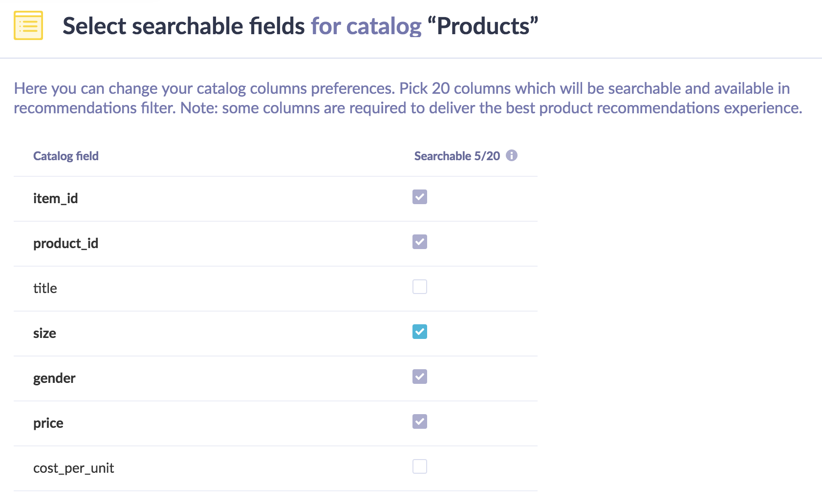Select the gender field name
This screenshot has height=504, width=822.
[54, 378]
